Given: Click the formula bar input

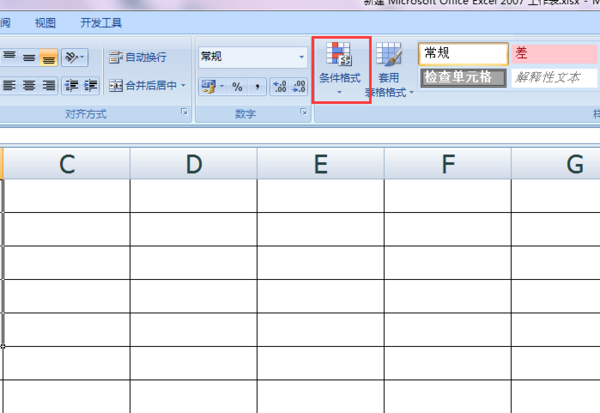Looking at the screenshot, I should click(300, 136).
